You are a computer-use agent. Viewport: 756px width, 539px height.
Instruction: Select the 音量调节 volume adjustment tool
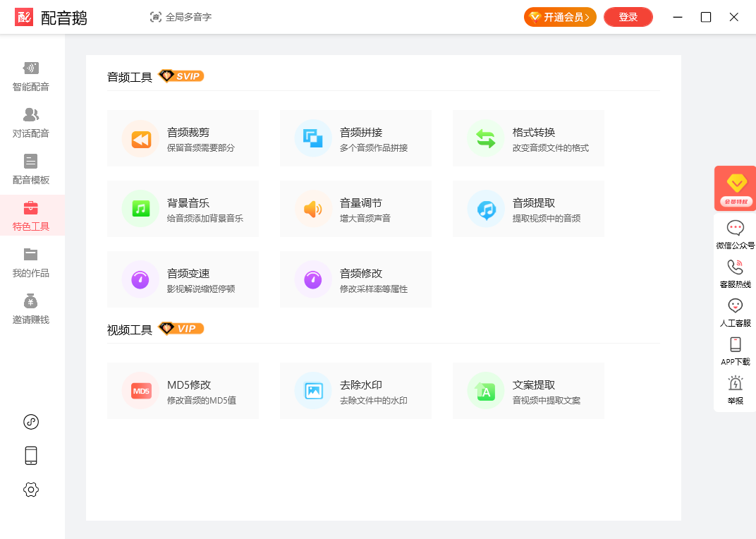355,209
